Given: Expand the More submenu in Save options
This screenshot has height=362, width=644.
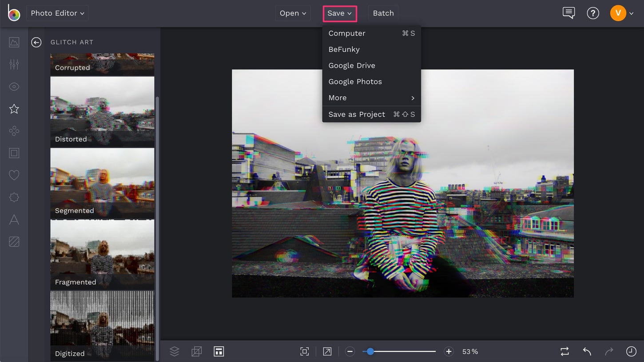Looking at the screenshot, I should tap(371, 98).
